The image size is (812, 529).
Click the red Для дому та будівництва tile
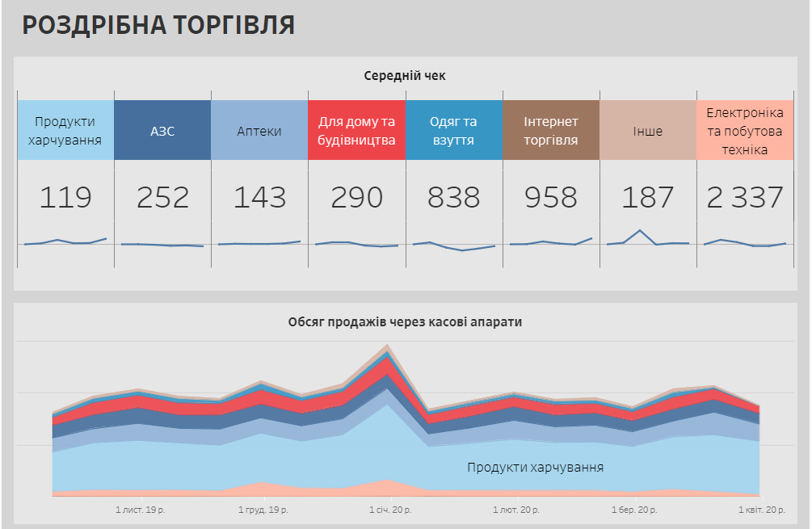pyautogui.click(x=356, y=130)
